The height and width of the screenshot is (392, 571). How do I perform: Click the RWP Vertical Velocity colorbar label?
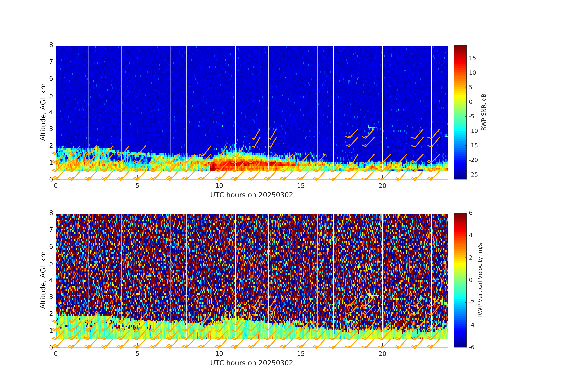(x=480, y=280)
